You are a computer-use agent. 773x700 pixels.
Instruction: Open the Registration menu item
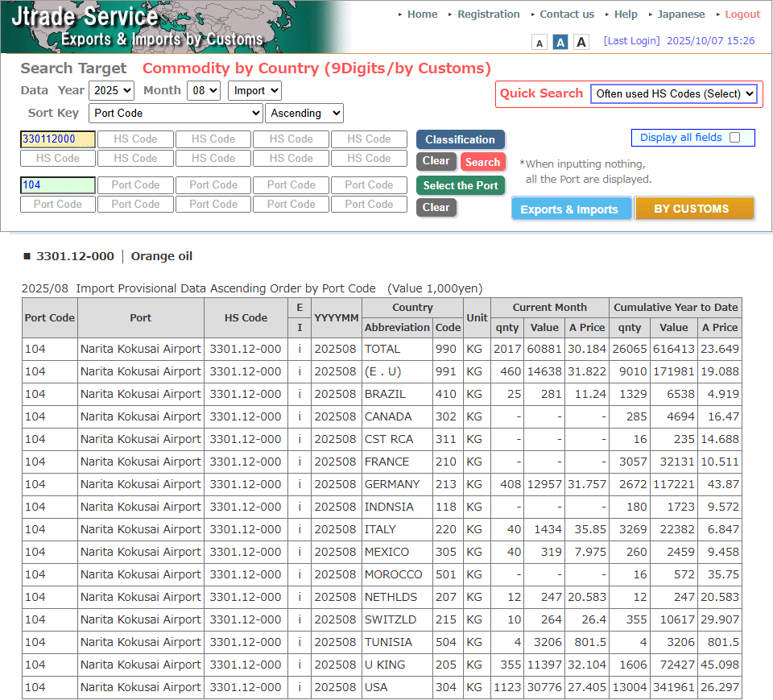[x=488, y=14]
